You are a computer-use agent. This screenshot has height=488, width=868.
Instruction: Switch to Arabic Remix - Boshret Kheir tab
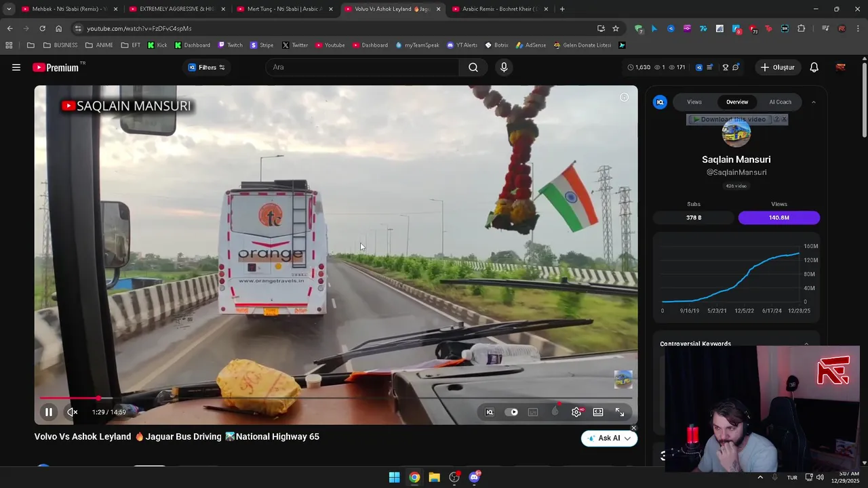[x=500, y=9]
